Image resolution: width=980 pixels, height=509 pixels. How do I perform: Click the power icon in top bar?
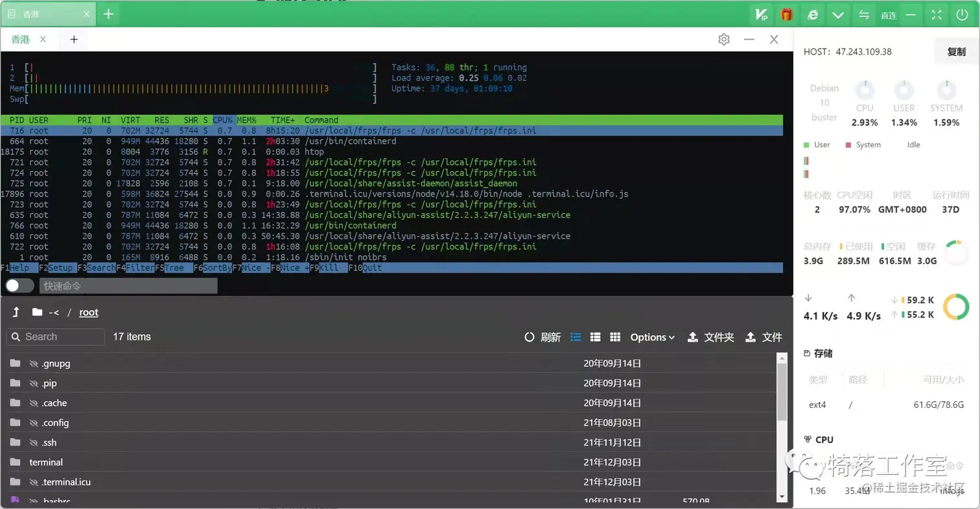pos(962,14)
